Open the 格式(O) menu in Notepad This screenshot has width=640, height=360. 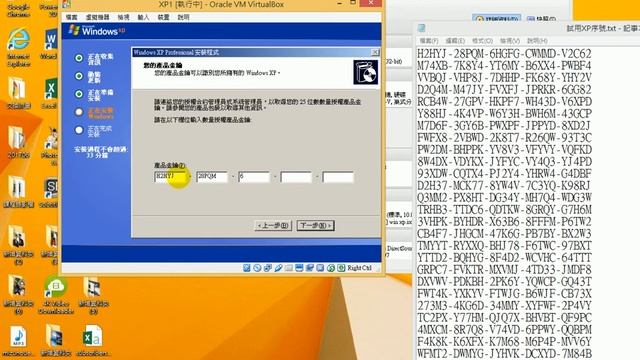pos(482,41)
